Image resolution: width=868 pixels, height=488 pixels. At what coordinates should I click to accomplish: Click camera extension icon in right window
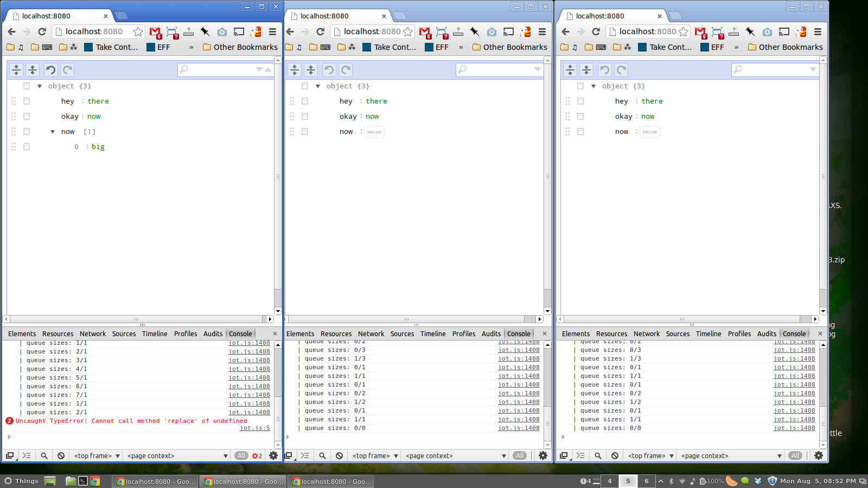767,32
